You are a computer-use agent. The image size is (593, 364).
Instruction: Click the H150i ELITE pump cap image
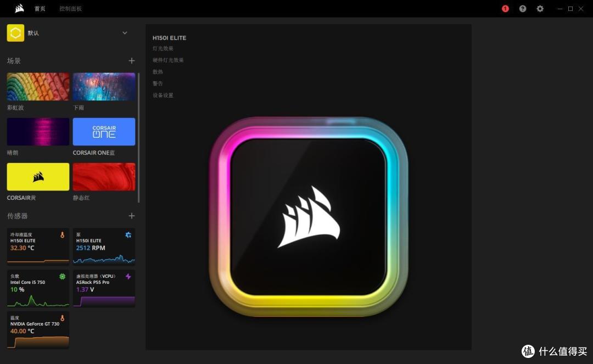(308, 216)
